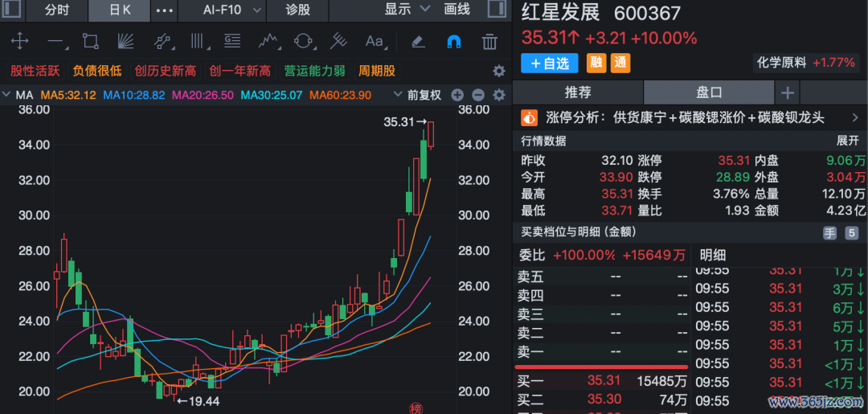Click the 融 margin trading badge

(596, 63)
